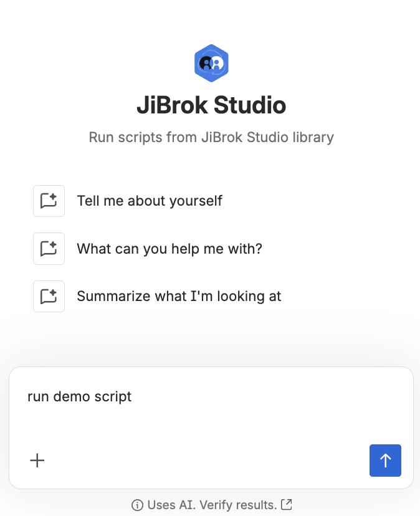Click the JiBrok Studio hexagon logo

pos(211,63)
